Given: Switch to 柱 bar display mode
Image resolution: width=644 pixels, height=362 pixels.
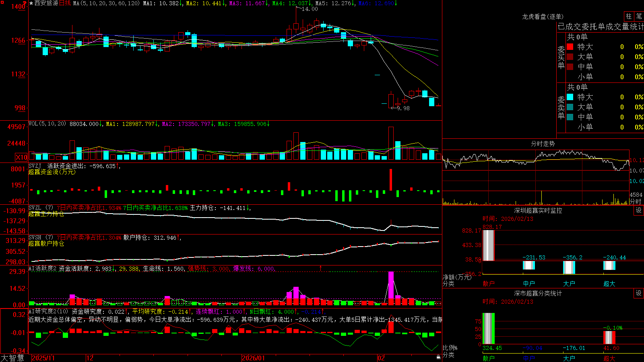Looking at the screenshot, I should (629, 16).
